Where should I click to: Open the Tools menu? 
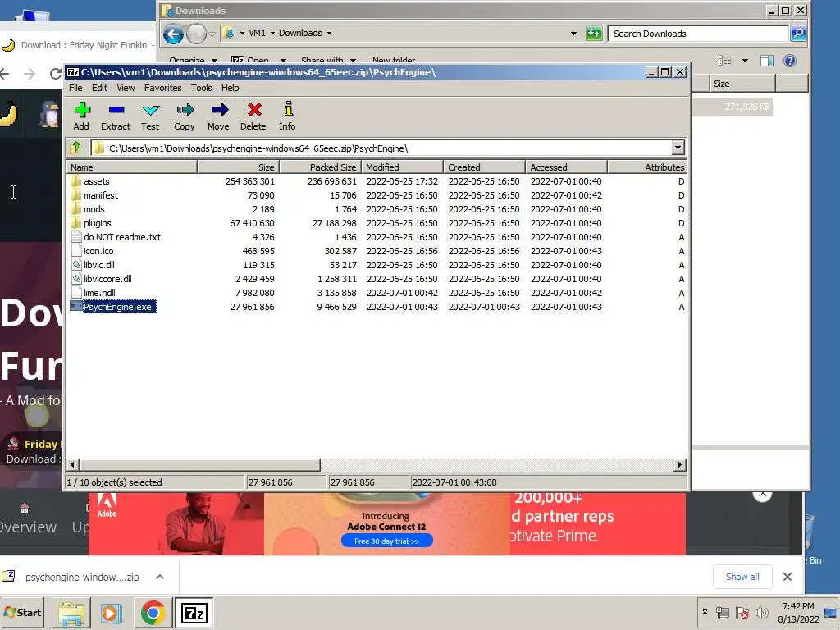click(x=202, y=88)
